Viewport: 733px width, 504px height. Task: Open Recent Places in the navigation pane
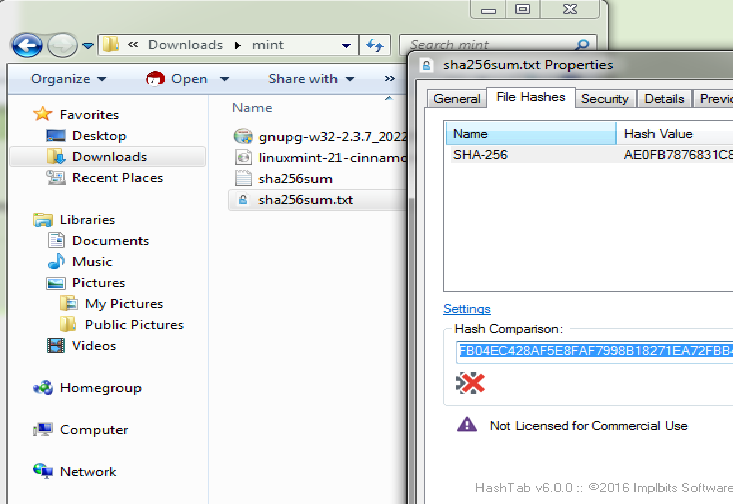coord(117,178)
